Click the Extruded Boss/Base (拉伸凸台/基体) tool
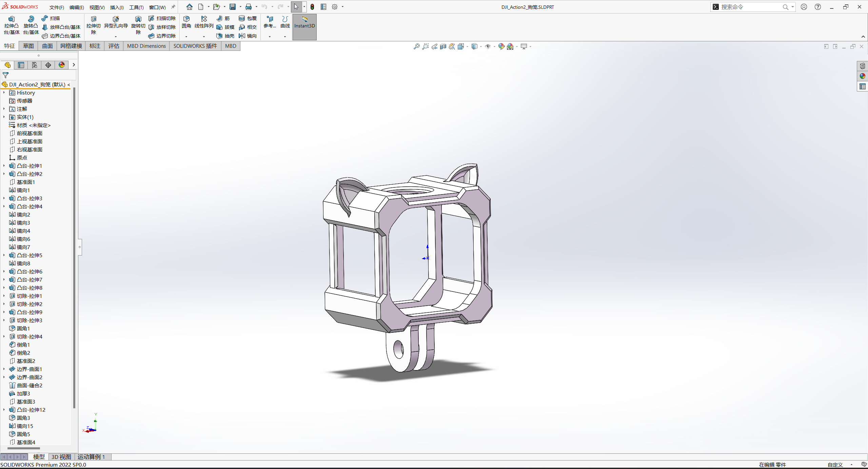This screenshot has height=469, width=868. tap(12, 25)
